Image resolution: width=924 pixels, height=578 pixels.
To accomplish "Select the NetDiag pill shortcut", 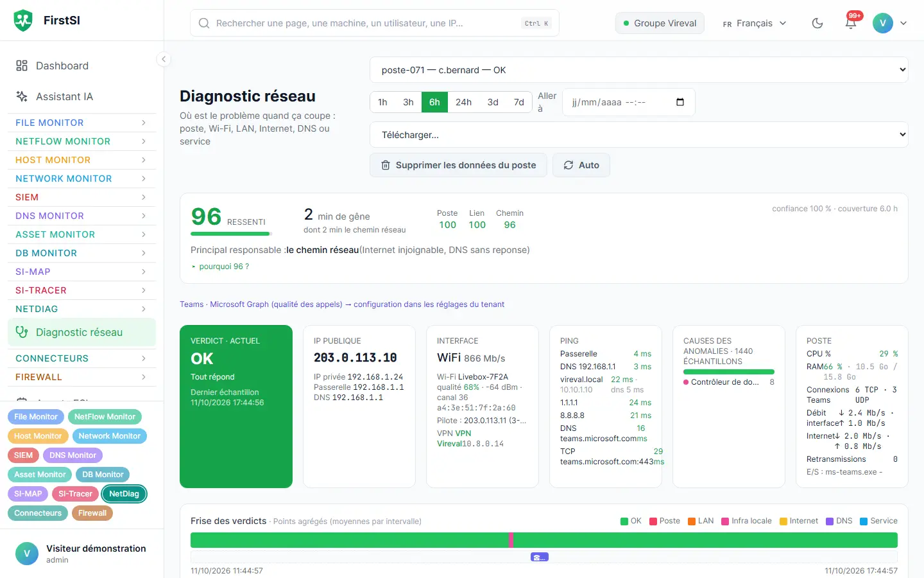I will point(124,494).
